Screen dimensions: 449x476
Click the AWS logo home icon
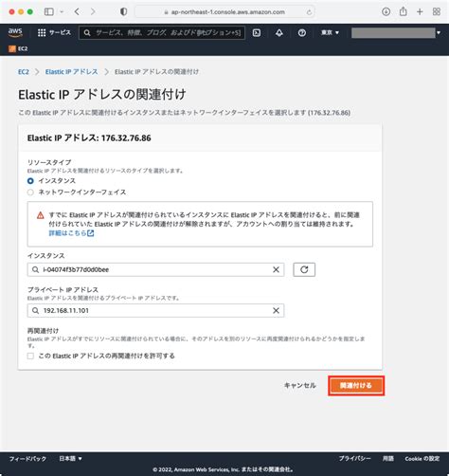(15, 32)
